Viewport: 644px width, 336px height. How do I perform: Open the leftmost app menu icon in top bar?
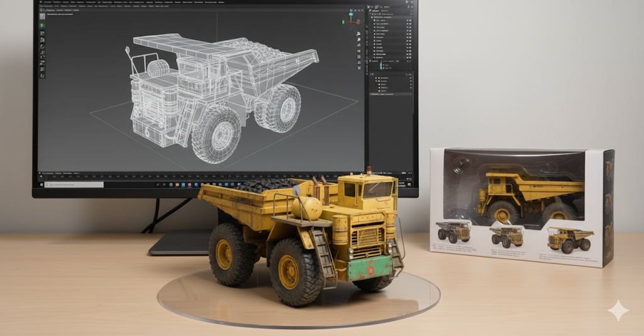pyautogui.click(x=41, y=2)
